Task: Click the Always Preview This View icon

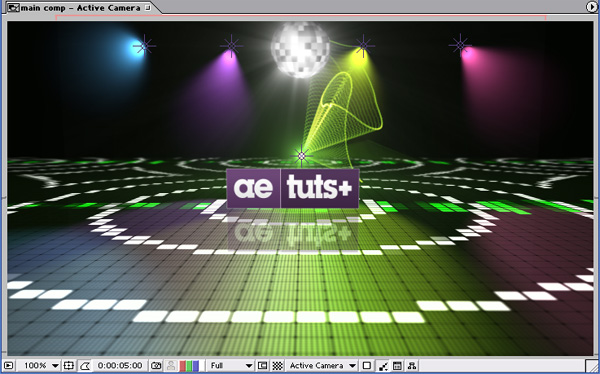Action: click(8, 366)
